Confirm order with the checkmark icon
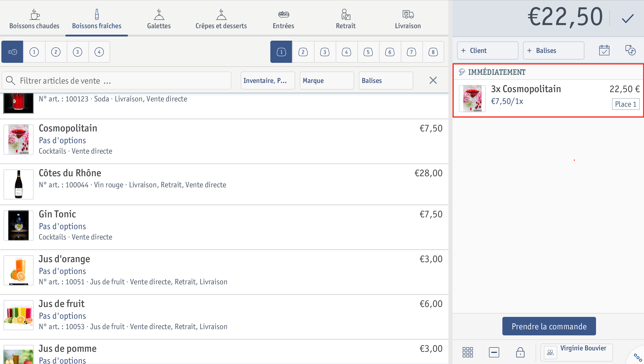The width and height of the screenshot is (644, 364). tap(627, 18)
